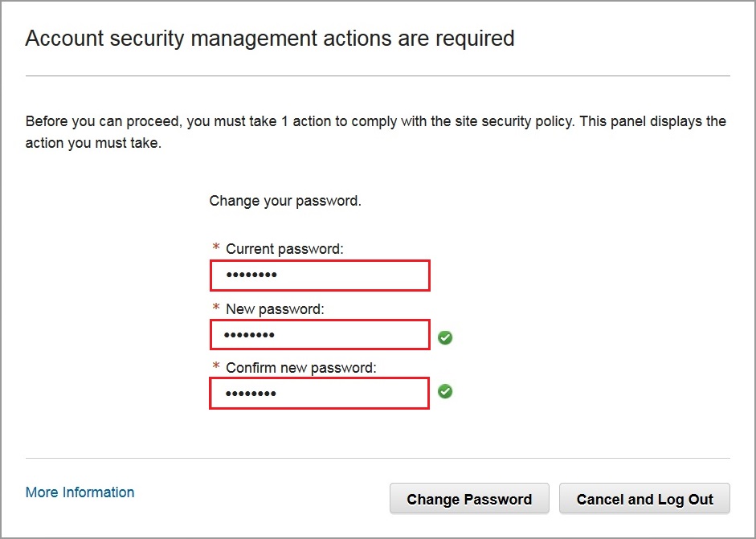756x539 pixels.
Task: Click the Account security management heading
Action: point(270,38)
